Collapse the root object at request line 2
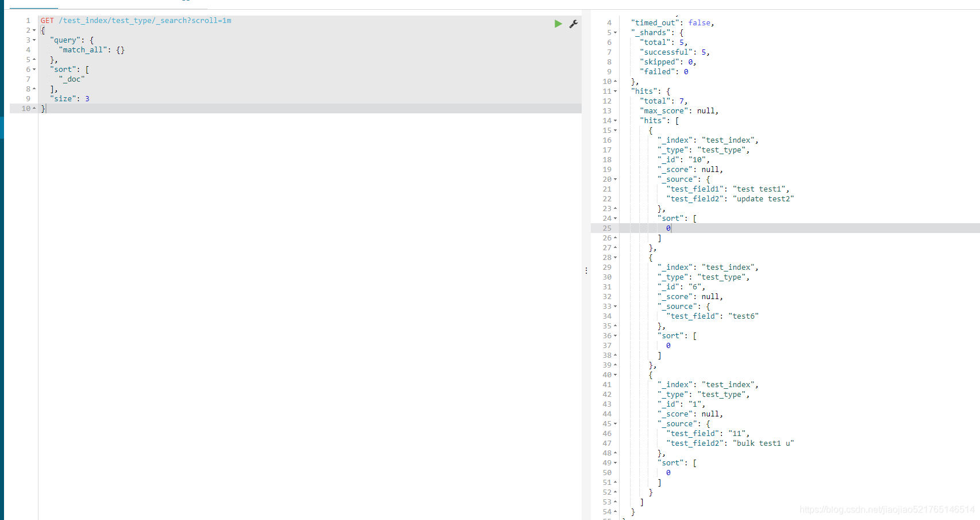 click(34, 30)
